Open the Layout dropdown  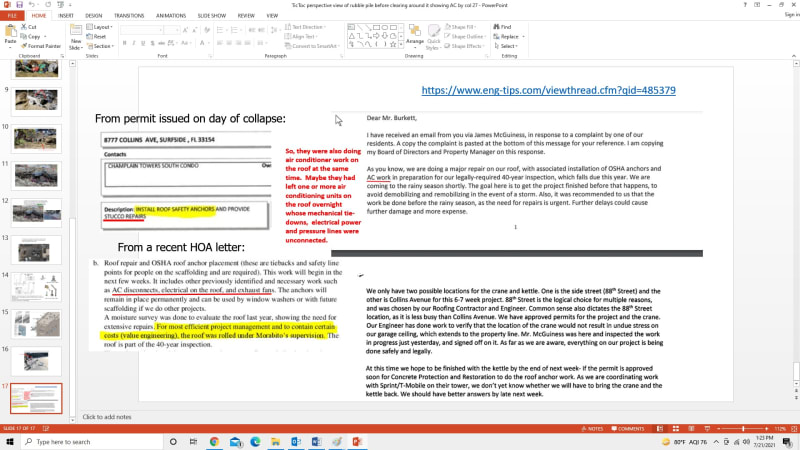99,27
